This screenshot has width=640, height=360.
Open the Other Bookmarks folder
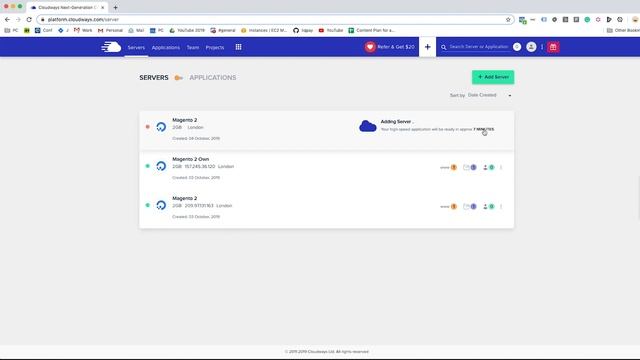coord(623,30)
